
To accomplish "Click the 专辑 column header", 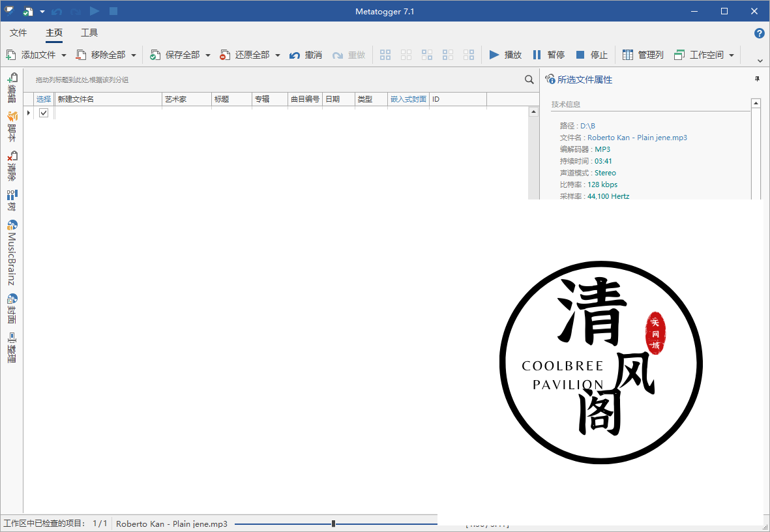I will [x=270, y=99].
